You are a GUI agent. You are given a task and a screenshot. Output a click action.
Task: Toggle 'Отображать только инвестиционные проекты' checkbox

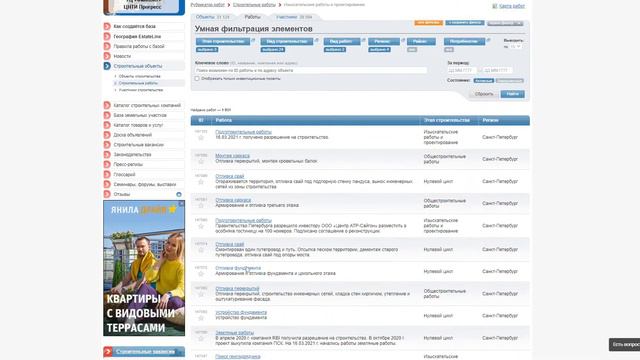click(197, 78)
